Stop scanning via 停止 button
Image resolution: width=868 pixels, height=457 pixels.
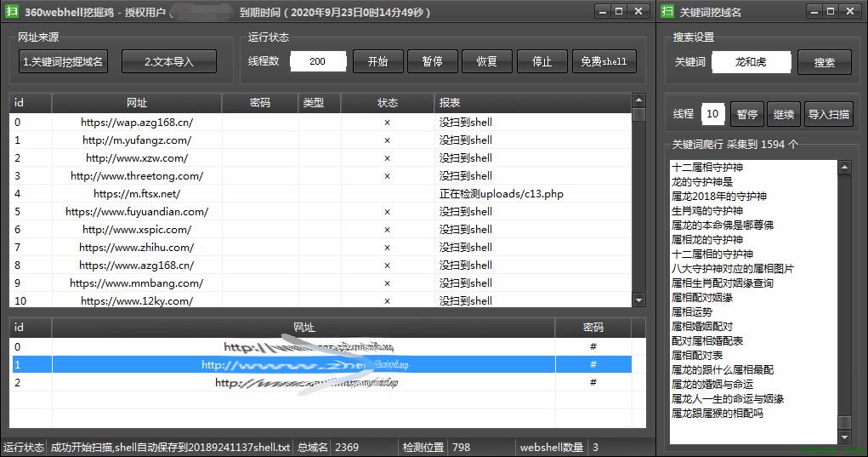pyautogui.click(x=542, y=61)
